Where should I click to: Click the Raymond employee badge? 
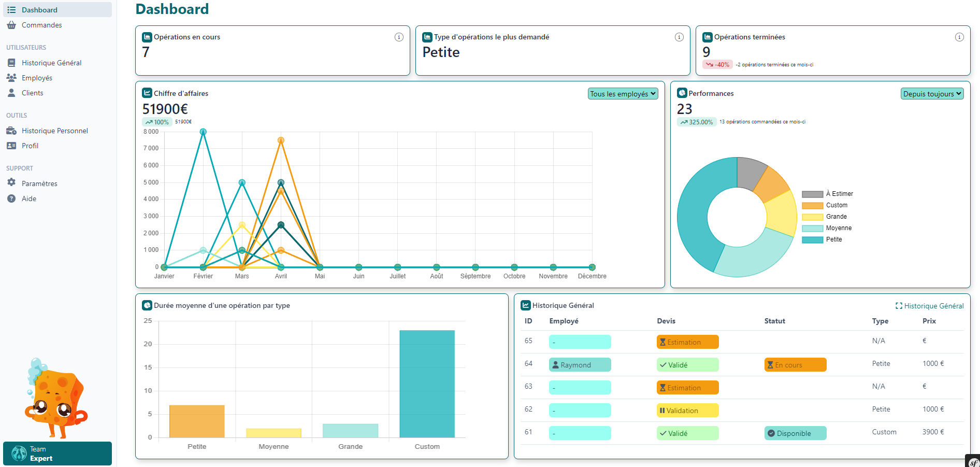(580, 365)
